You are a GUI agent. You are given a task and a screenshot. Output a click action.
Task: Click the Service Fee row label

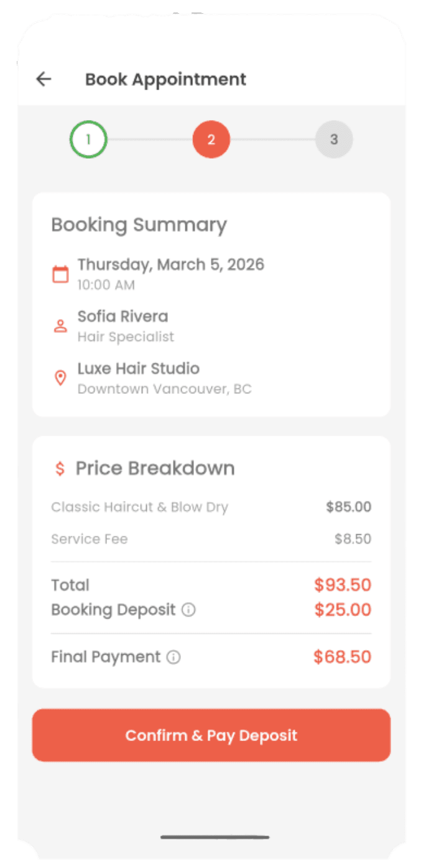pos(90,539)
